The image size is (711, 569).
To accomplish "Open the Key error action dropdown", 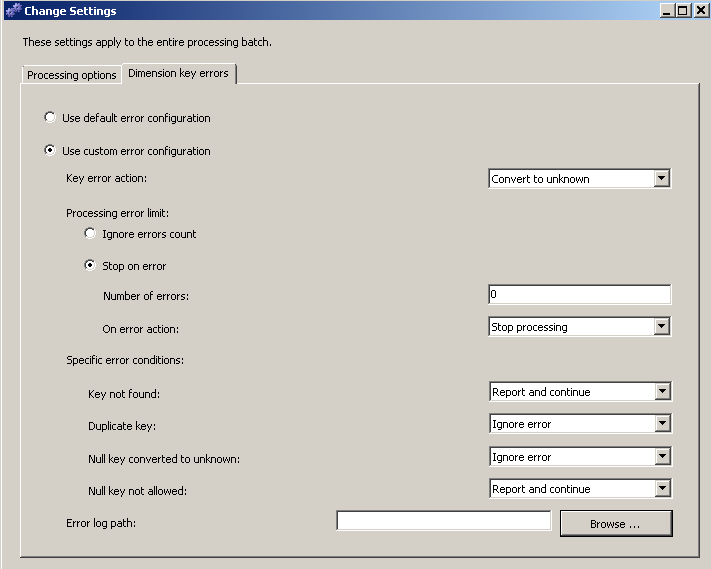I will 660,179.
